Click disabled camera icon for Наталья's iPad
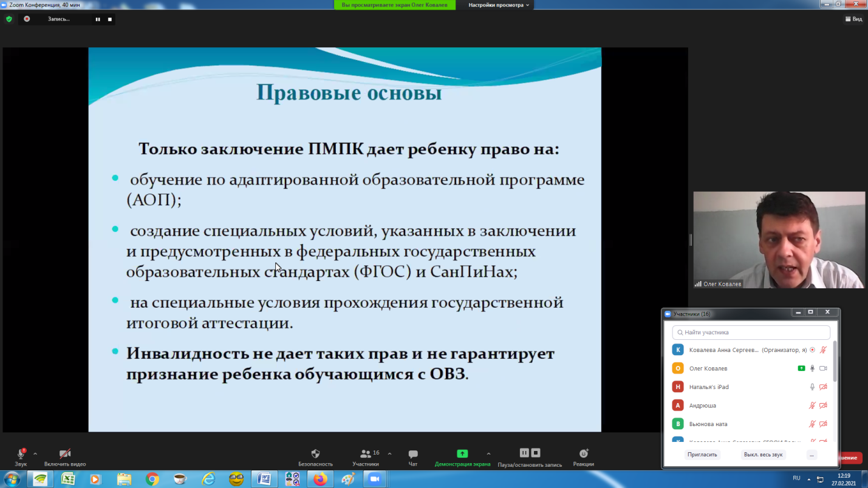868x488 pixels. tap(823, 387)
